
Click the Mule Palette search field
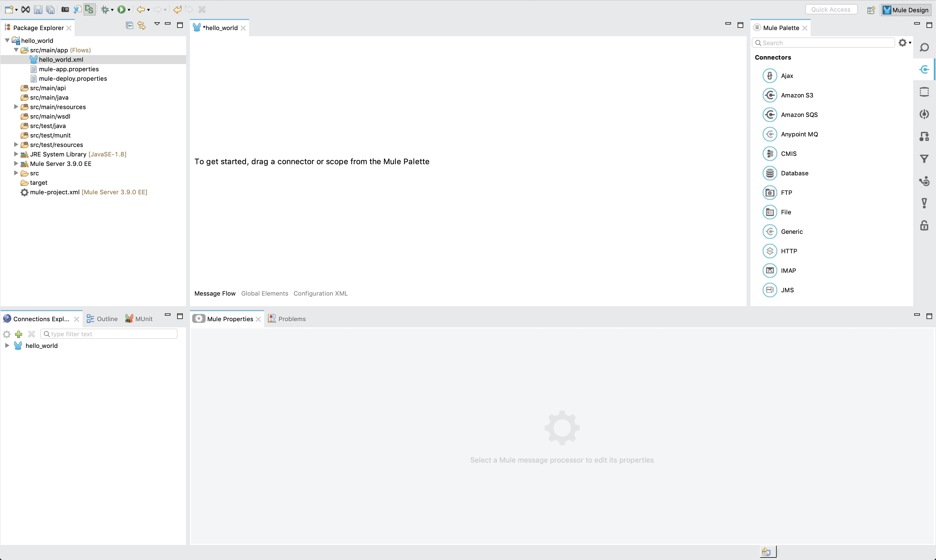pyautogui.click(x=823, y=43)
